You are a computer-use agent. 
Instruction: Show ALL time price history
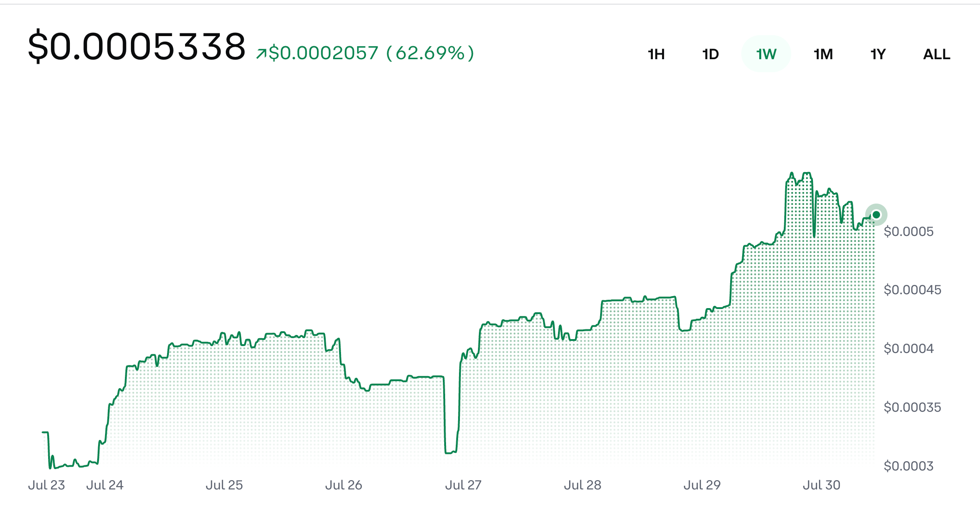[937, 54]
